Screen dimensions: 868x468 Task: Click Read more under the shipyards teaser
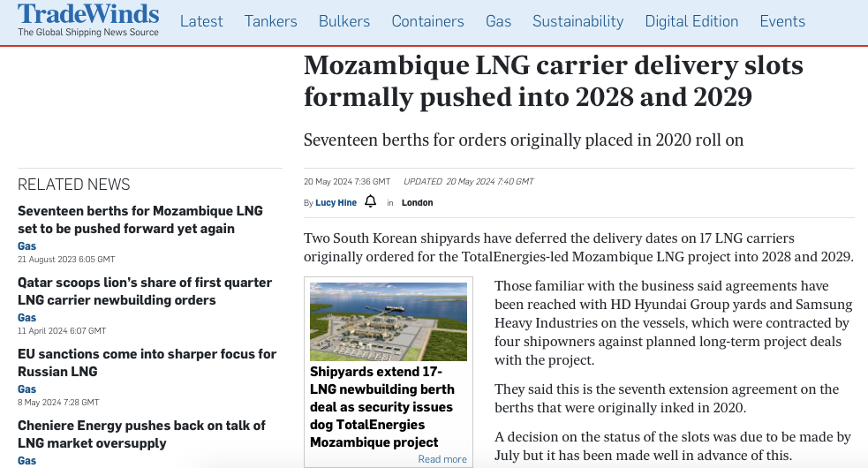pyautogui.click(x=442, y=459)
